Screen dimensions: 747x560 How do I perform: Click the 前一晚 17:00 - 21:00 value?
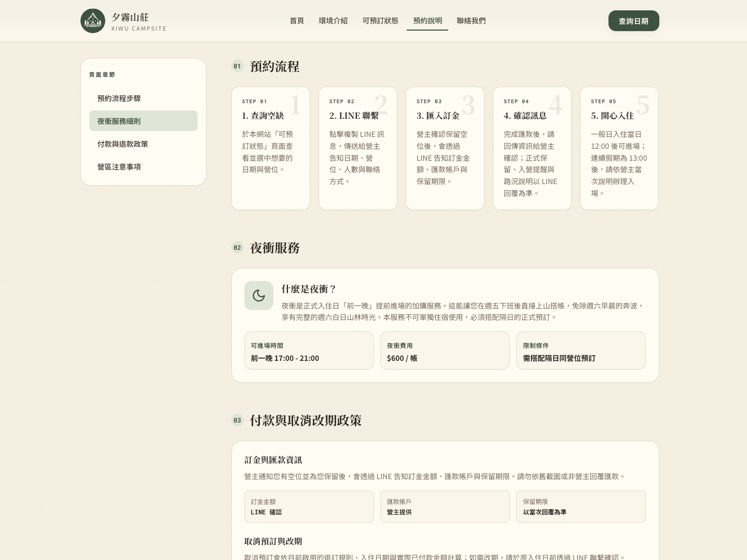pos(285,358)
